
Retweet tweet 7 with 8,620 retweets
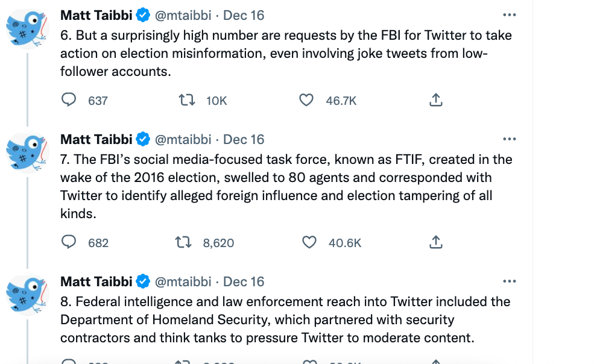click(183, 242)
